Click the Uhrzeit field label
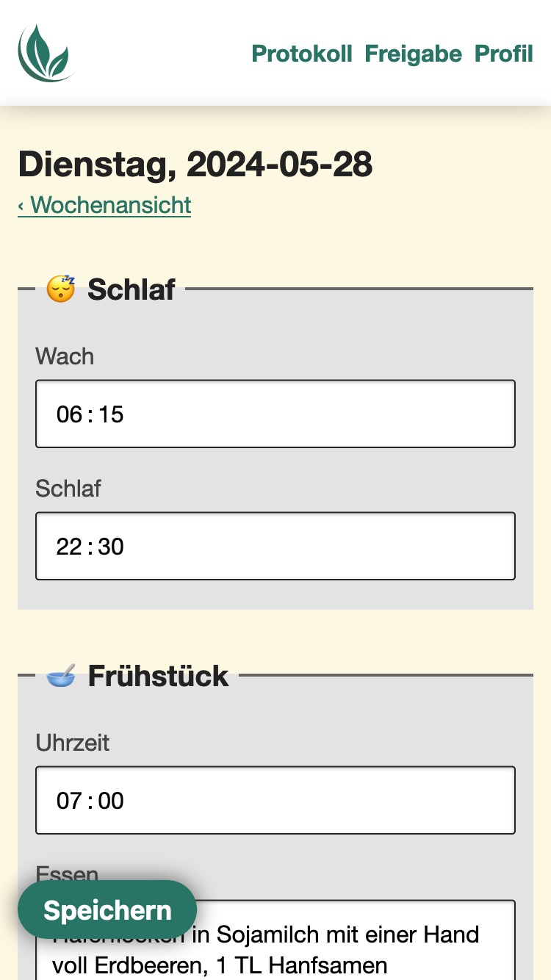The height and width of the screenshot is (980, 551). [72, 743]
